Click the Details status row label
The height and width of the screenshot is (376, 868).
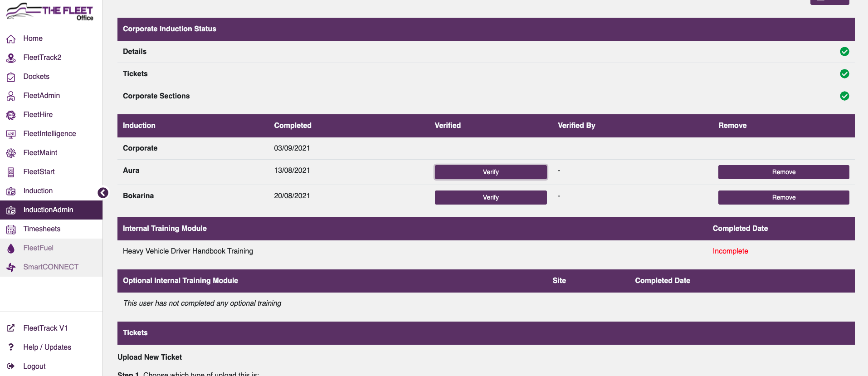[x=135, y=52]
